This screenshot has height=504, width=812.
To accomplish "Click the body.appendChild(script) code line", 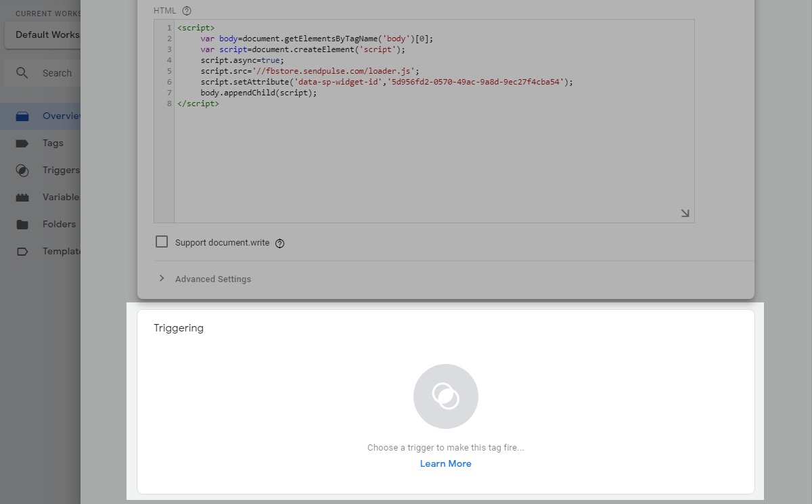I will 258,93.
